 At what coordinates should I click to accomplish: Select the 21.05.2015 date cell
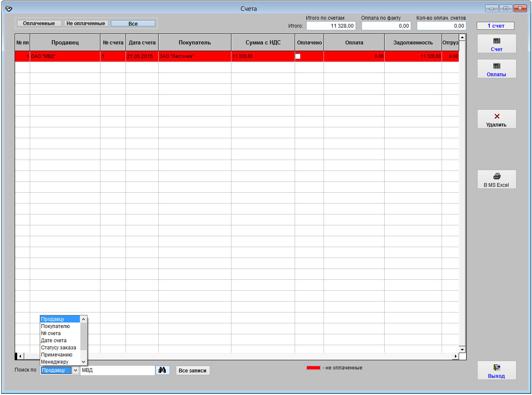[x=142, y=56]
